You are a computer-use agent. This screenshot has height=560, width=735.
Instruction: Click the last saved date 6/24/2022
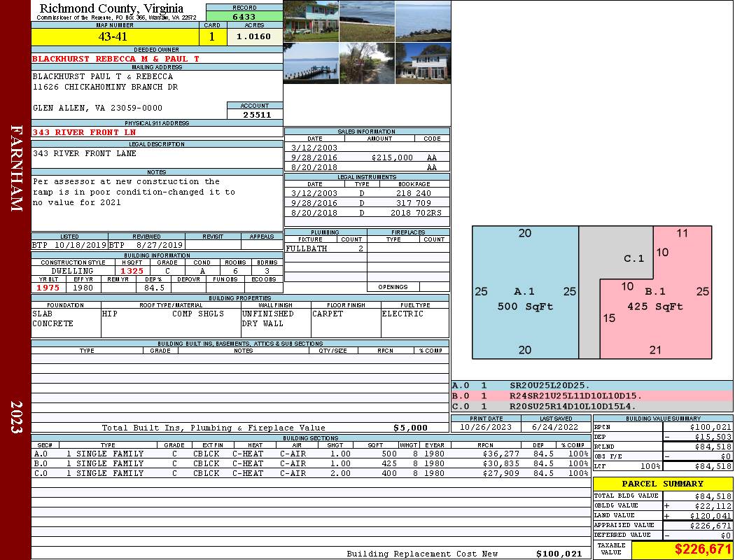(556, 428)
